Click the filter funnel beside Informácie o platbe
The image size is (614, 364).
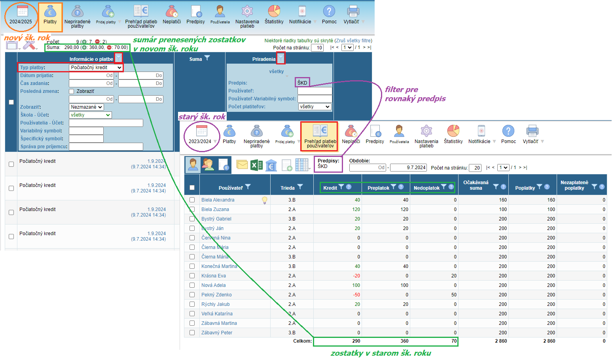118,58
